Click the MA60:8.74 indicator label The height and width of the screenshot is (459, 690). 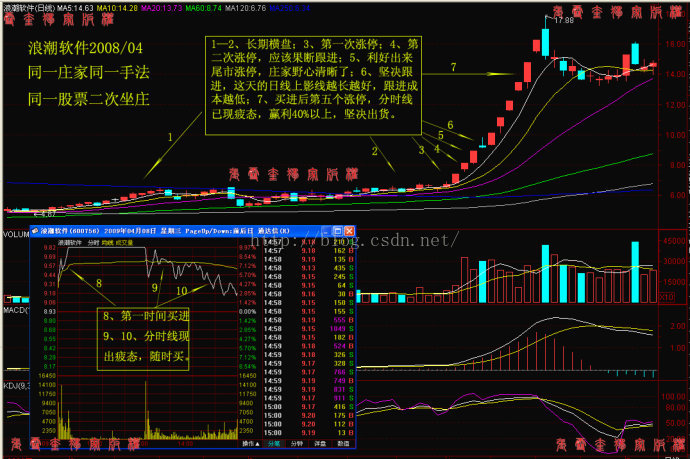(x=204, y=8)
